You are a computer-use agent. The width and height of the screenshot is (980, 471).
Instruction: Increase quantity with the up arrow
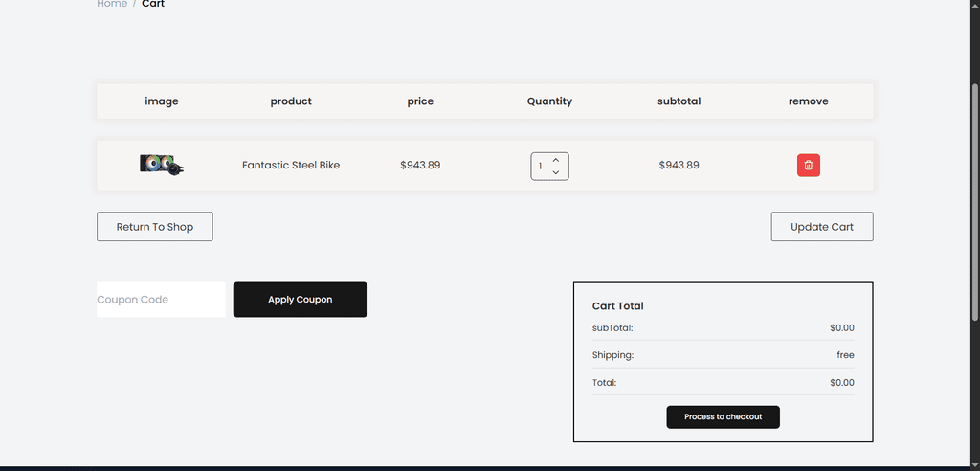point(556,159)
